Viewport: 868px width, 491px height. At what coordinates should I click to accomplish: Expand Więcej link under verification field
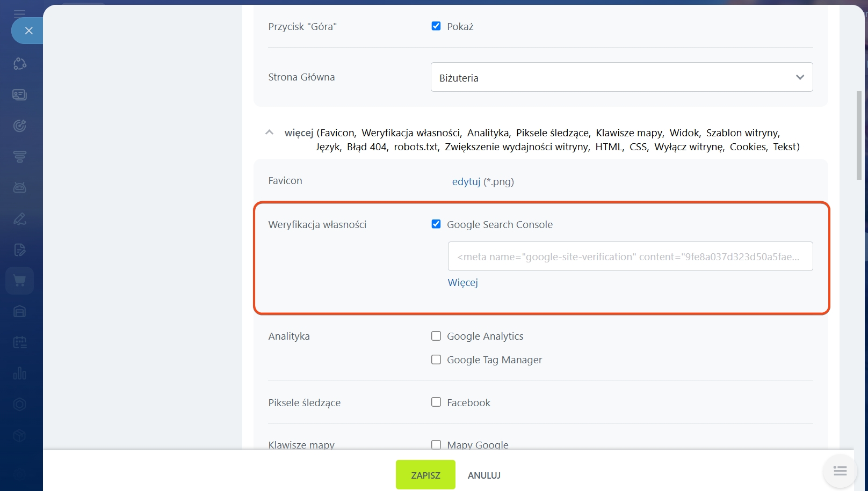pos(462,283)
